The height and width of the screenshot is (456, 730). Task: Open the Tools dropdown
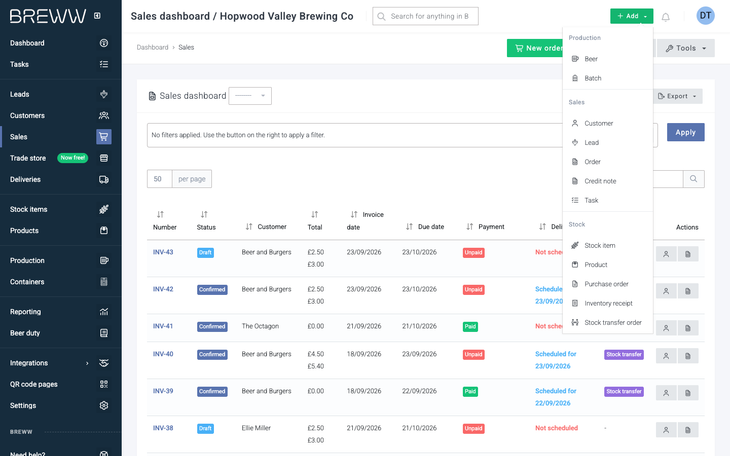pos(686,48)
